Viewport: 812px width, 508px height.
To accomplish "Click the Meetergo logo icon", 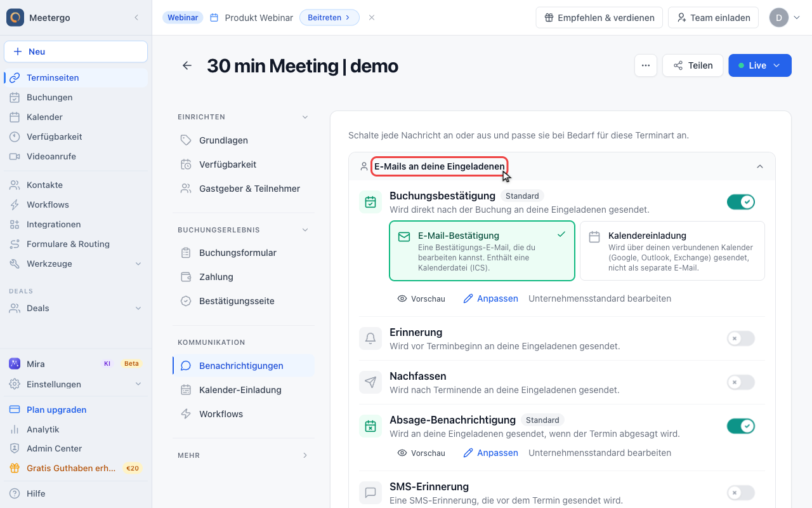I will point(15,17).
